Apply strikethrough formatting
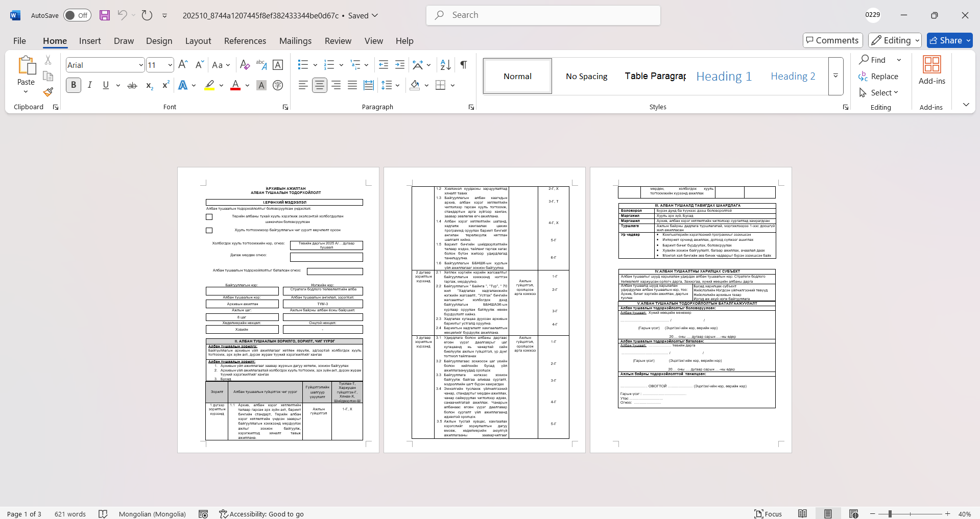This screenshot has height=519, width=980. [x=132, y=85]
